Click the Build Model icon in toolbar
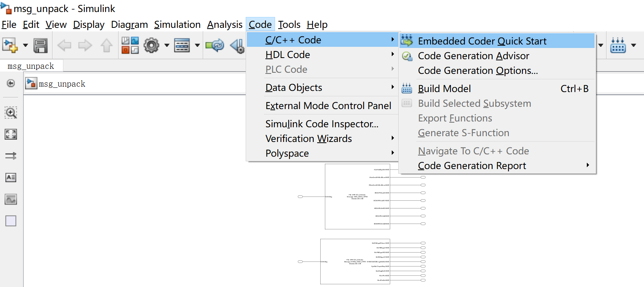The image size is (644, 287). point(618,45)
